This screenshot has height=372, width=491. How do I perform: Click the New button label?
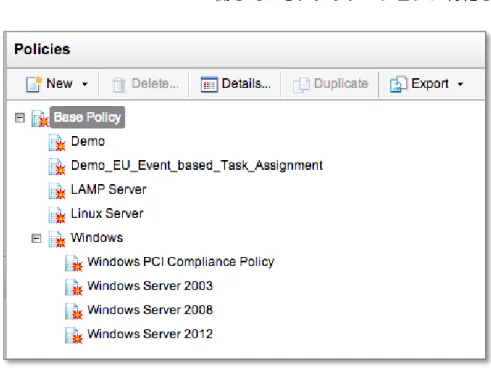[x=59, y=83]
